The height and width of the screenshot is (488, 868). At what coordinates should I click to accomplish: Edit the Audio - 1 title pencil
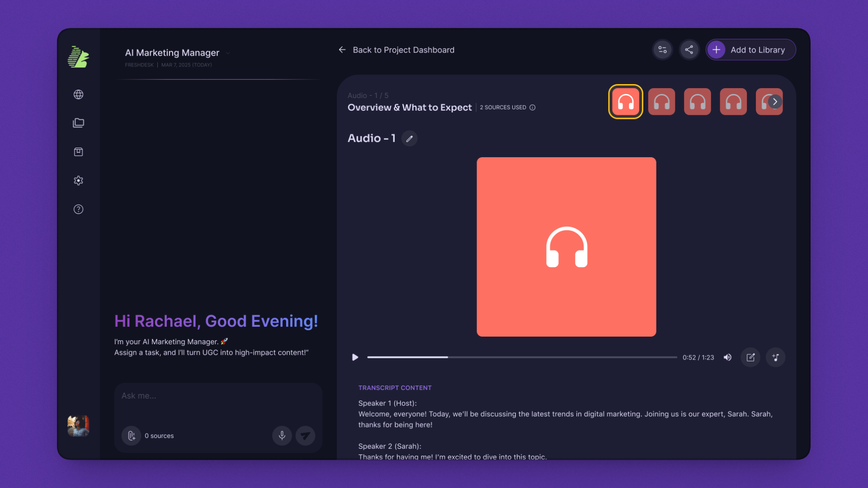tap(409, 138)
